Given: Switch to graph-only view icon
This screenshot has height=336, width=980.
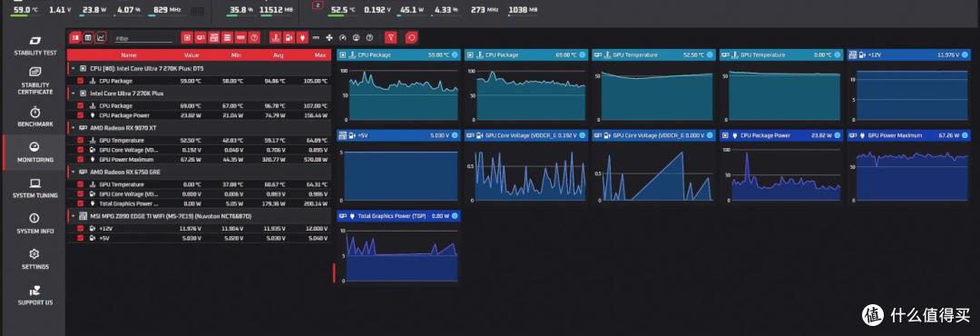Looking at the screenshot, I should click(102, 37).
